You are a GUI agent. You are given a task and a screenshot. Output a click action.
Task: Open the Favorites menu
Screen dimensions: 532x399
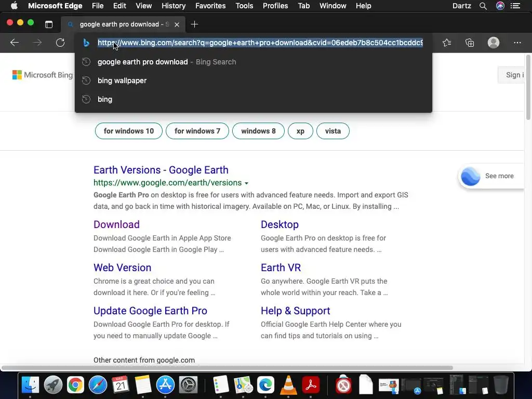[210, 6]
